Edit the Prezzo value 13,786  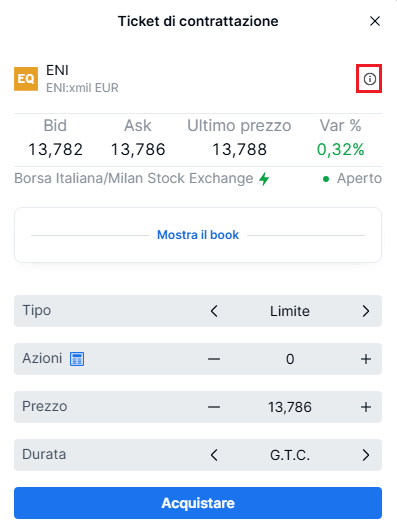point(290,407)
